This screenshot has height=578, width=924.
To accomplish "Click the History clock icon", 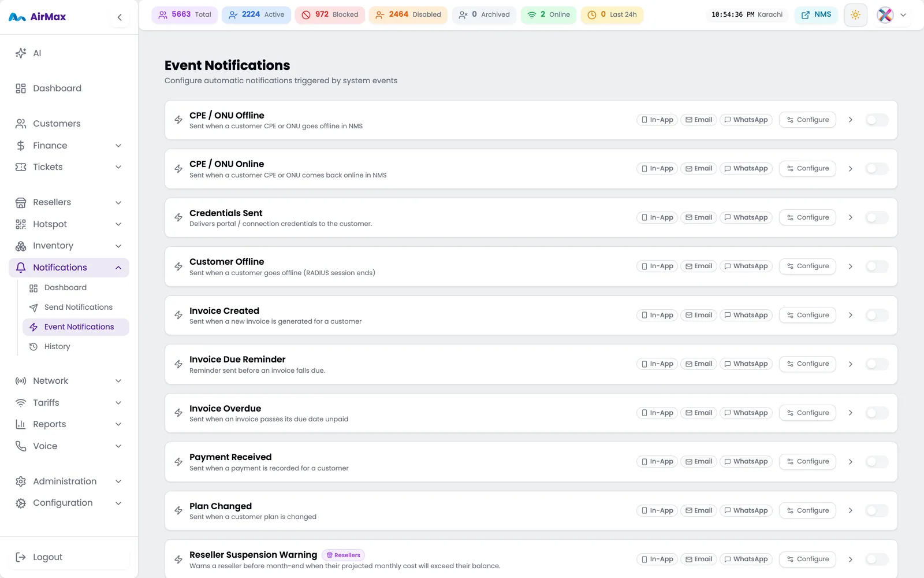I will tap(33, 347).
